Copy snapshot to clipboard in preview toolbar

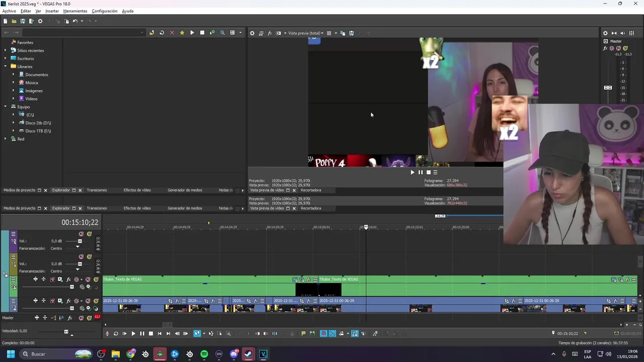343,33
